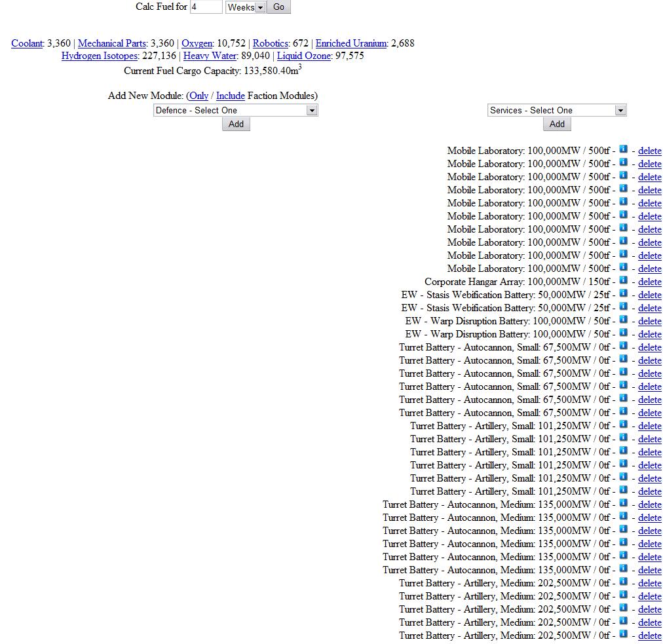Viewport: 663px width, 644px height.
Task: Open the Mechanical Parts link
Action: (x=113, y=43)
